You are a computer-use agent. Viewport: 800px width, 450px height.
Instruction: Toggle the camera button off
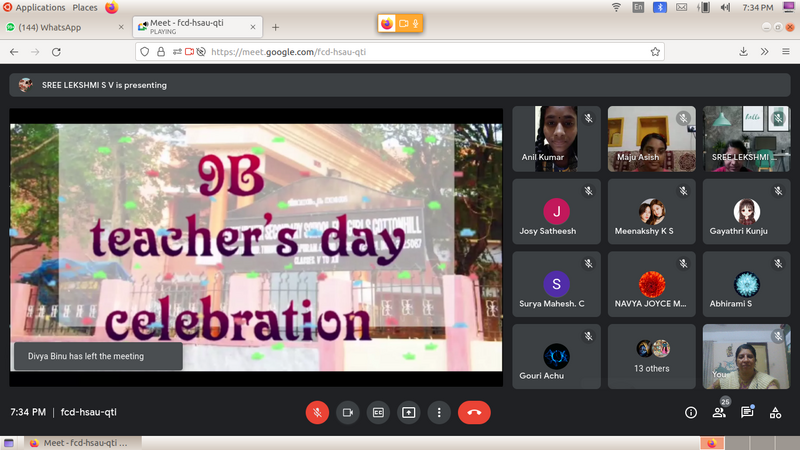tap(348, 412)
